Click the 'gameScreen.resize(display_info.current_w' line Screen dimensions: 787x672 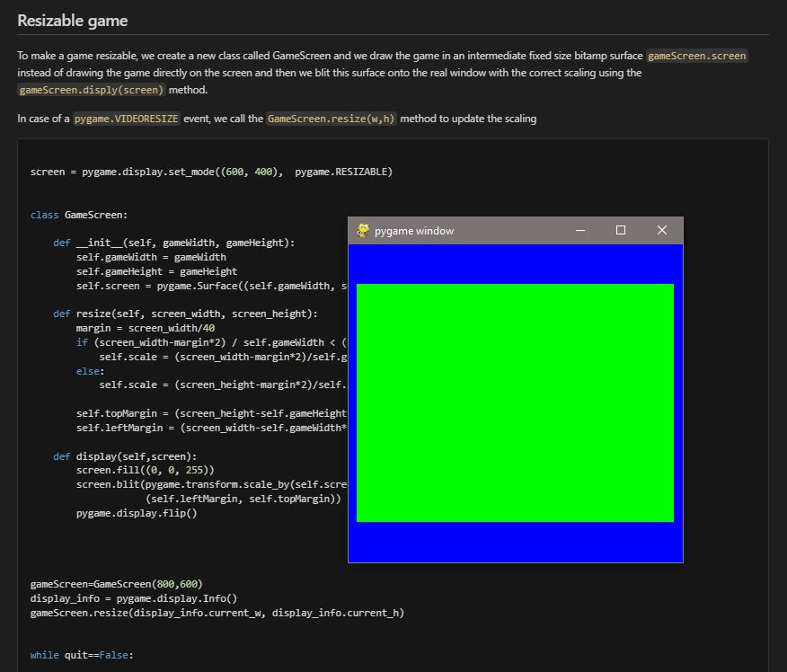pyautogui.click(x=217, y=613)
